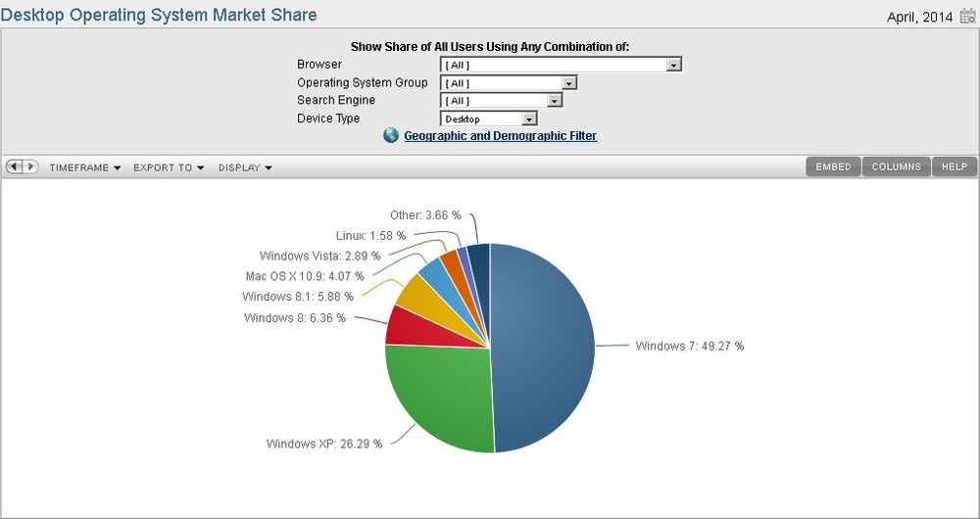The width and height of the screenshot is (980, 519).
Task: Click the 'Windows 7: 49.27 %' label
Action: 689,346
